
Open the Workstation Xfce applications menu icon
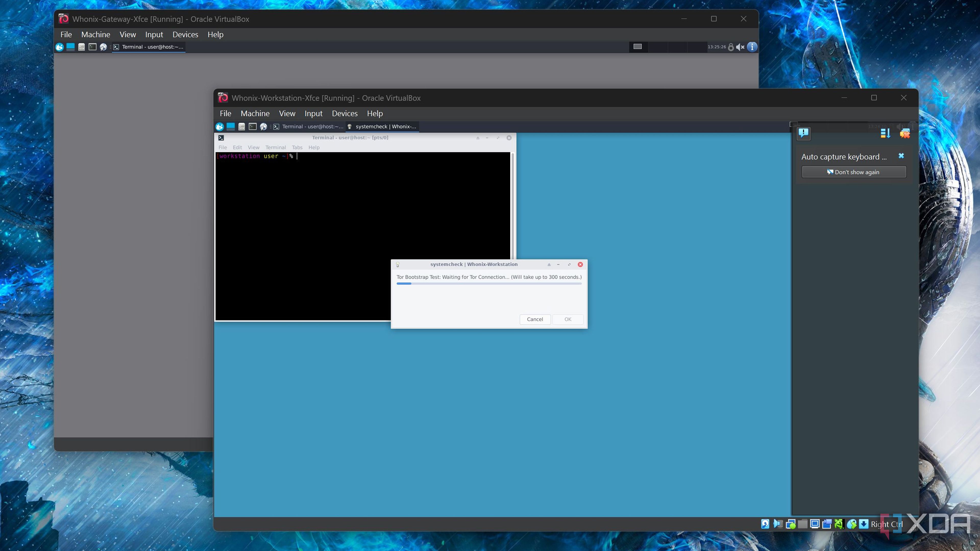pyautogui.click(x=219, y=127)
